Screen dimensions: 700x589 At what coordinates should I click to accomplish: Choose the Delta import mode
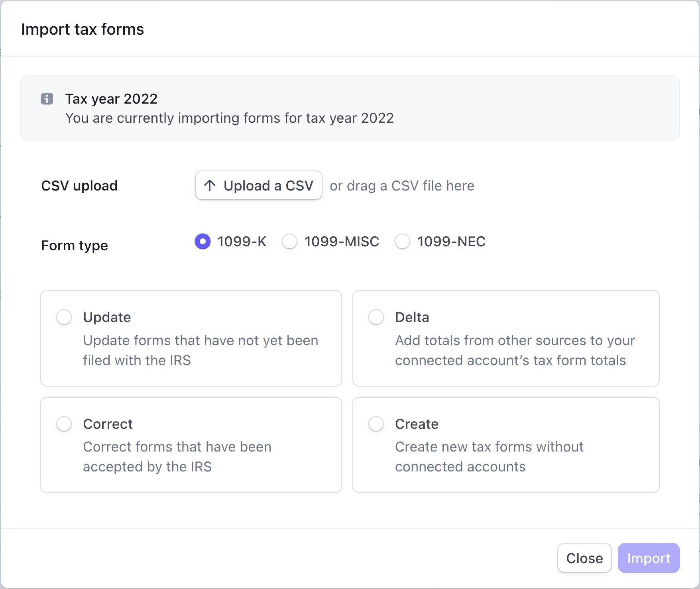376,317
